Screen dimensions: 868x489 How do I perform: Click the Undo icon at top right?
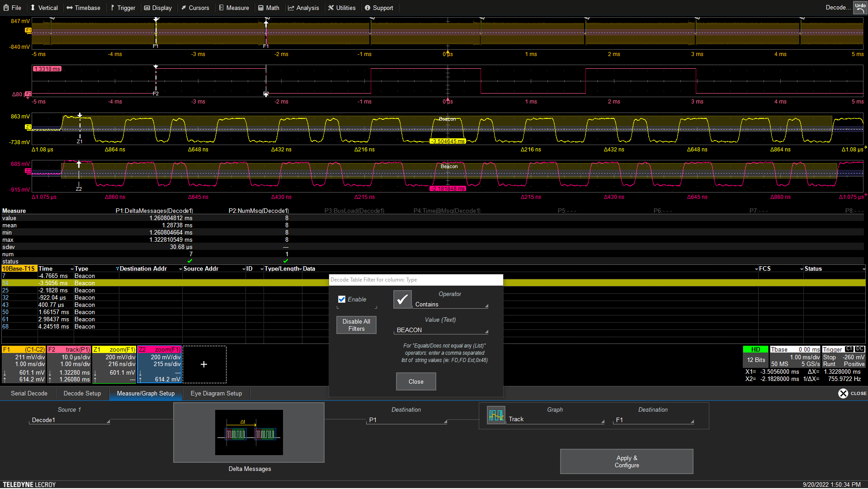tap(860, 7)
